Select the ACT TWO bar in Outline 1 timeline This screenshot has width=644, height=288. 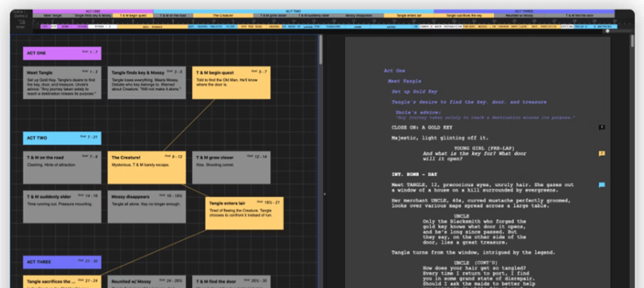pos(294,11)
